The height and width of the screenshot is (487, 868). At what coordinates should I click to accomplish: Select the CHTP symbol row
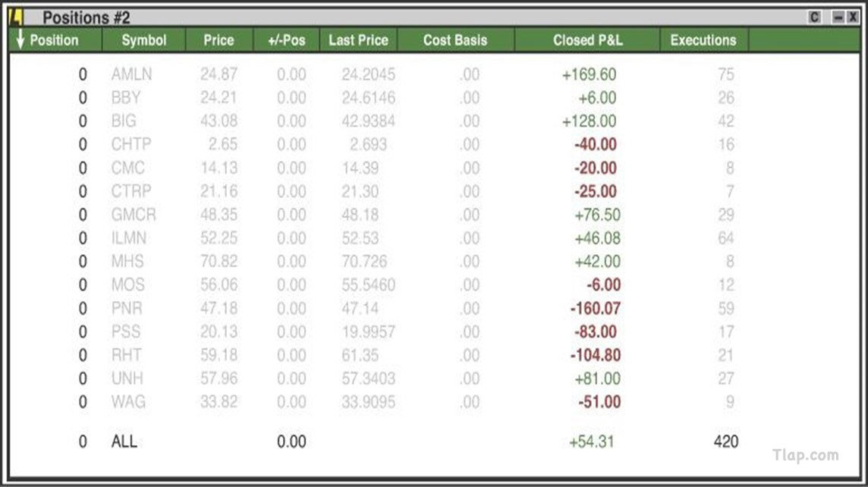(131, 144)
